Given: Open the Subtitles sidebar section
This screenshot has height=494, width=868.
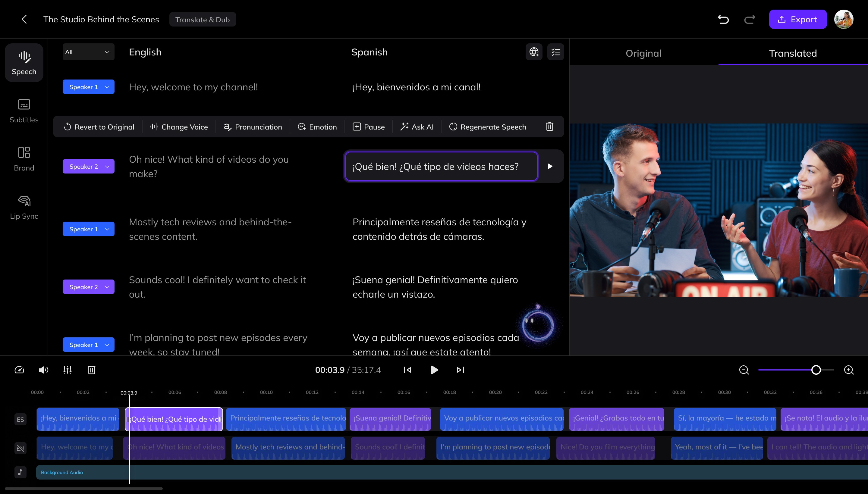Looking at the screenshot, I should [x=24, y=110].
